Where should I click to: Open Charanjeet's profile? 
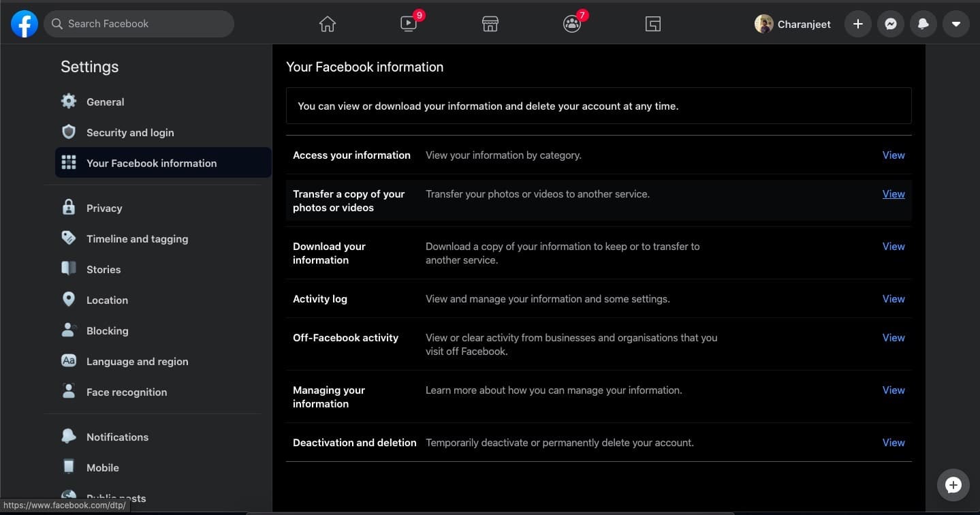tap(793, 25)
